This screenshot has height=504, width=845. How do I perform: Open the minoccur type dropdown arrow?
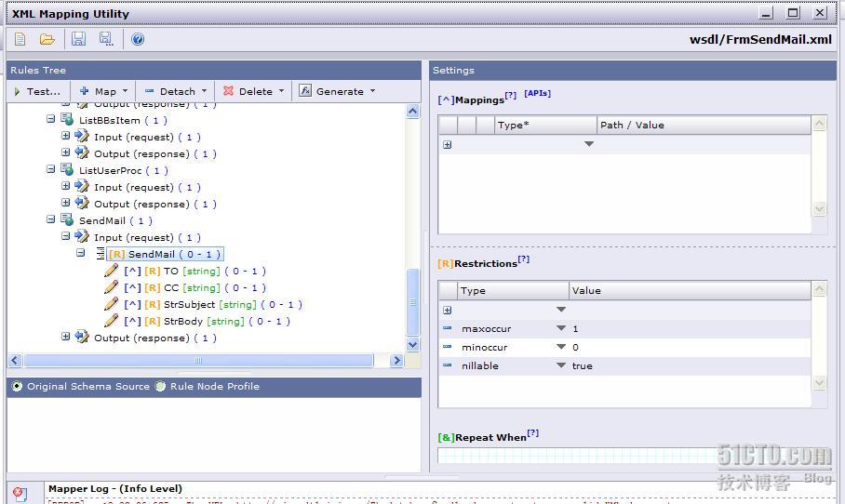[561, 347]
